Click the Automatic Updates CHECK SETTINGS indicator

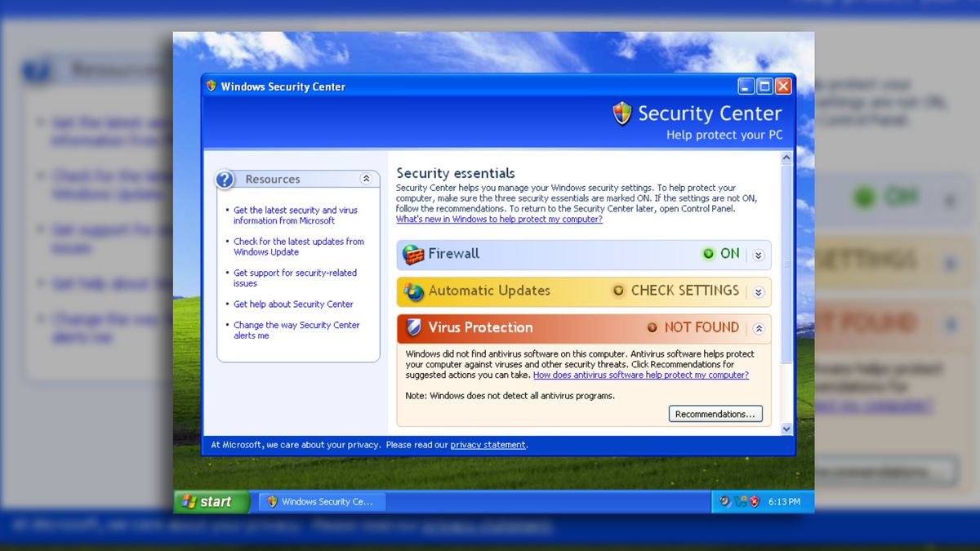(678, 291)
